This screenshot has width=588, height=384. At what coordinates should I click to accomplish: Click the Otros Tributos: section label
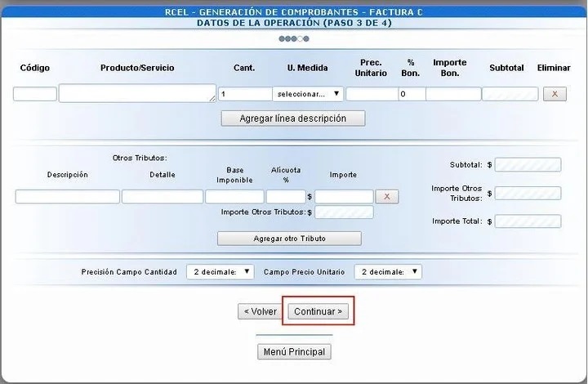click(x=140, y=158)
